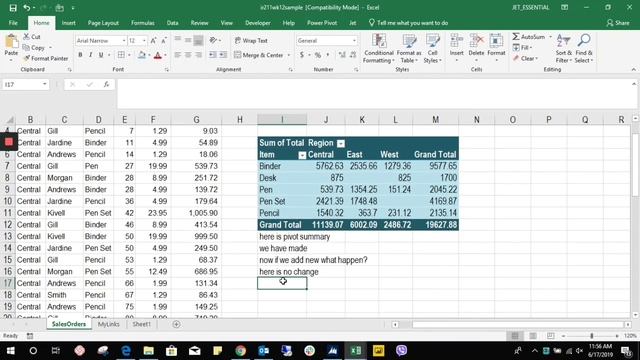Open File Explorer from taskbar

[x=149, y=351]
